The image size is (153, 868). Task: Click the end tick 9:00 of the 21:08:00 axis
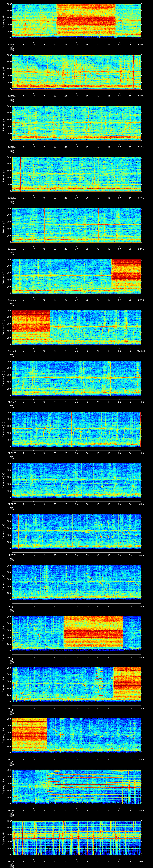click(x=141, y=810)
